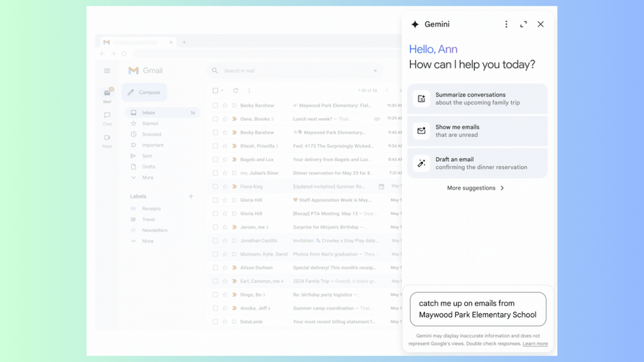Expand More below Drafts folder
This screenshot has width=644, height=362.
click(x=147, y=178)
